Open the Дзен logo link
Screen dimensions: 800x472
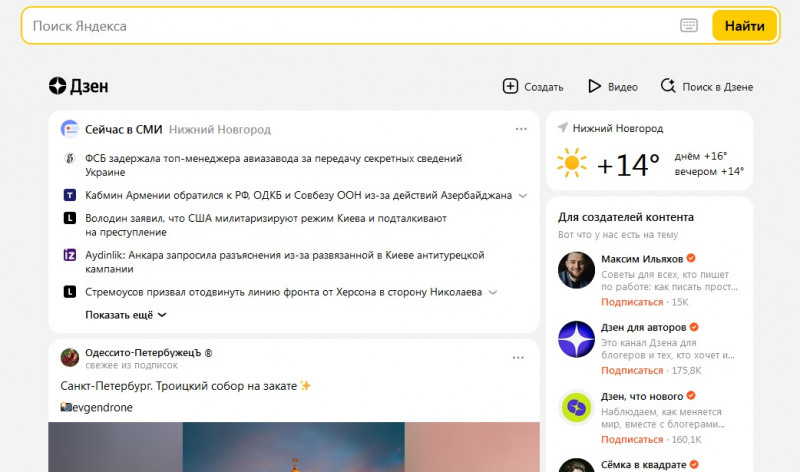point(79,86)
